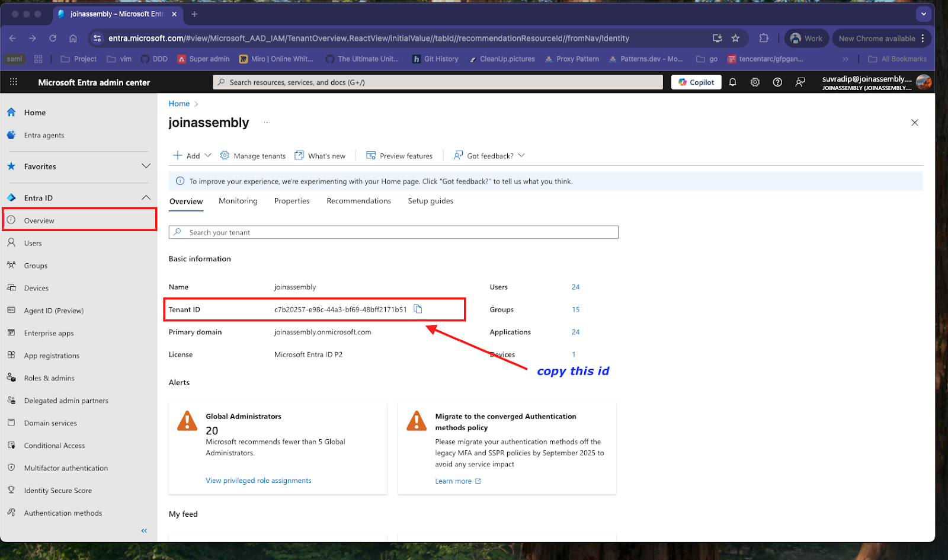Open the Applications count 24 link
The image size is (948, 560).
click(576, 332)
